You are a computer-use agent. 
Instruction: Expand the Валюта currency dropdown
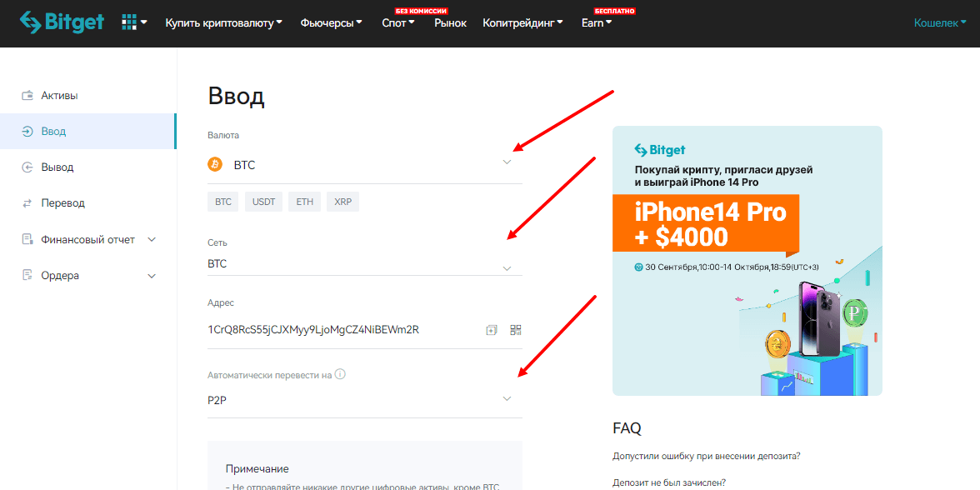[507, 162]
